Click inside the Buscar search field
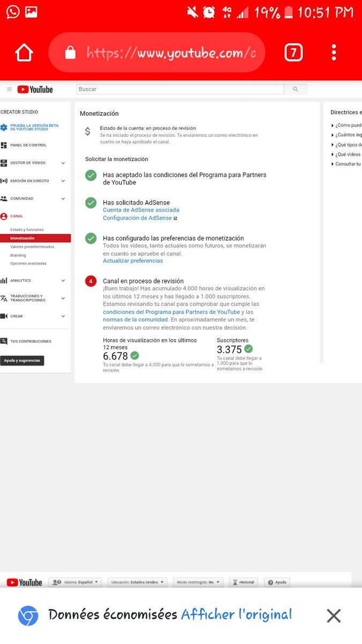The width and height of the screenshot is (362, 644). pos(180,90)
